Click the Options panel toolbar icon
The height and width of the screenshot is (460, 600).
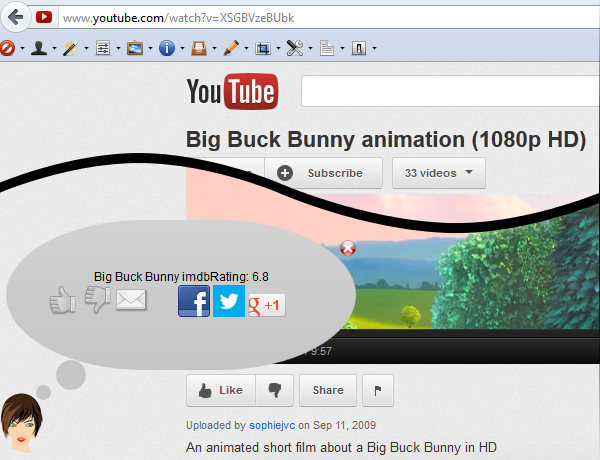(359, 48)
